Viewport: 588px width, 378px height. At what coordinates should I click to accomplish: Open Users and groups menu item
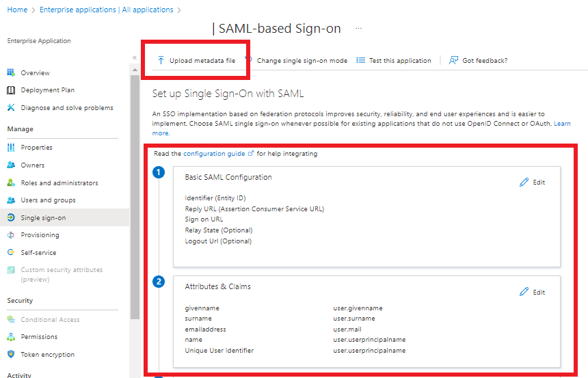click(48, 200)
